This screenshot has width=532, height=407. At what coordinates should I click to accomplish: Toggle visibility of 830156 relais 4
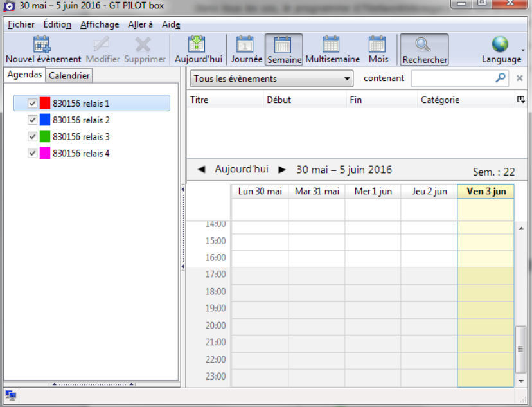pos(32,153)
